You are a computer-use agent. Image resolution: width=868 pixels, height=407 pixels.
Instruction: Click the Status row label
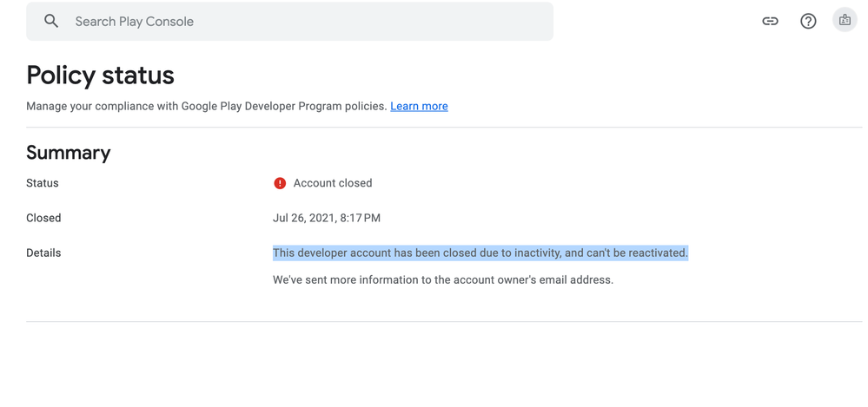43,183
